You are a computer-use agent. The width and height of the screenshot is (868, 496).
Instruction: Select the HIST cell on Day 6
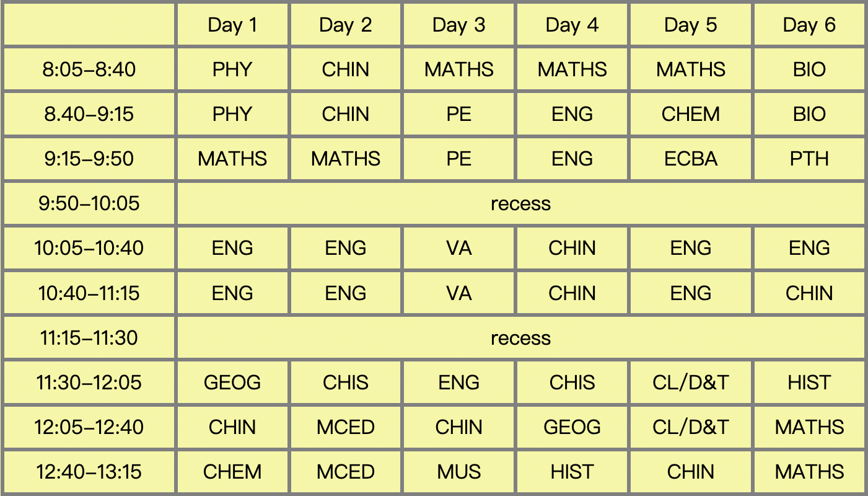tap(809, 383)
